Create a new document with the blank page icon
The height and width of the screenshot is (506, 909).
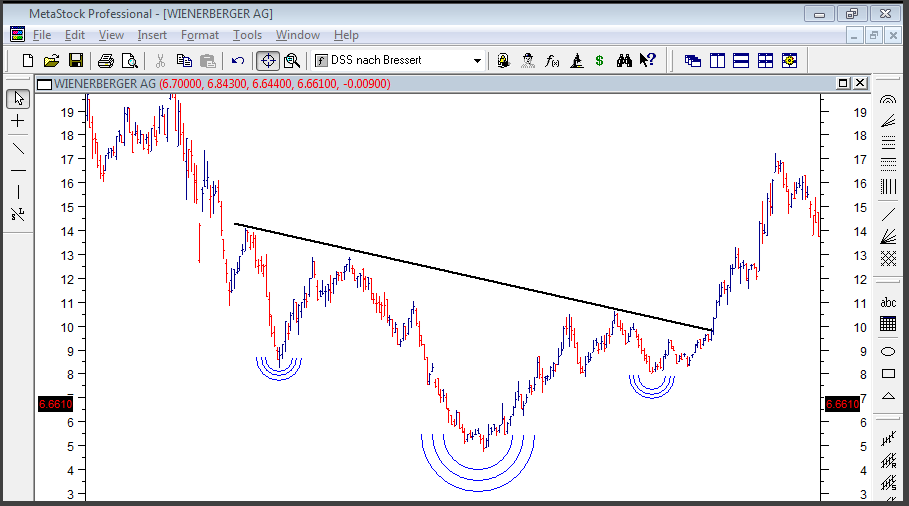(27, 60)
